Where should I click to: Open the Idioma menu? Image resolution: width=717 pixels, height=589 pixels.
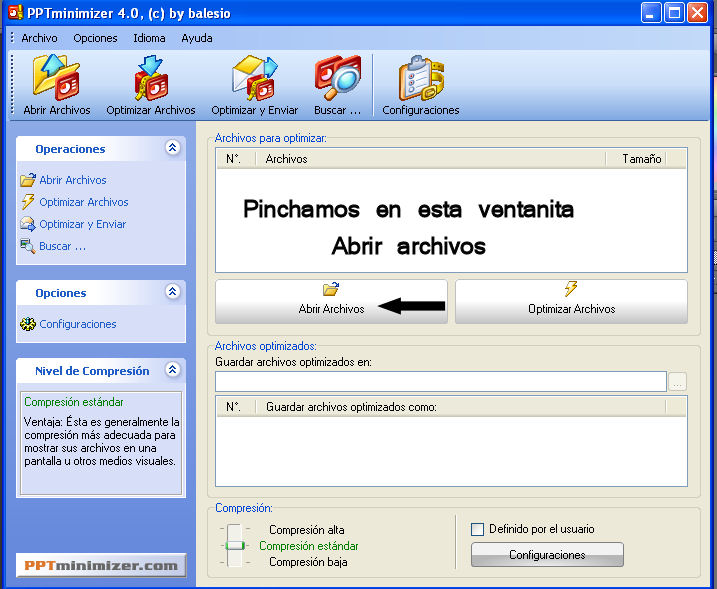tap(149, 38)
